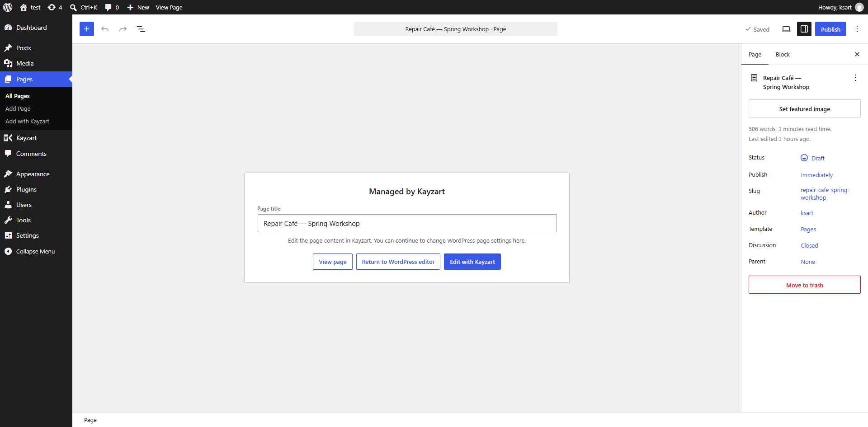Edit the page with Kayzart

(472, 262)
